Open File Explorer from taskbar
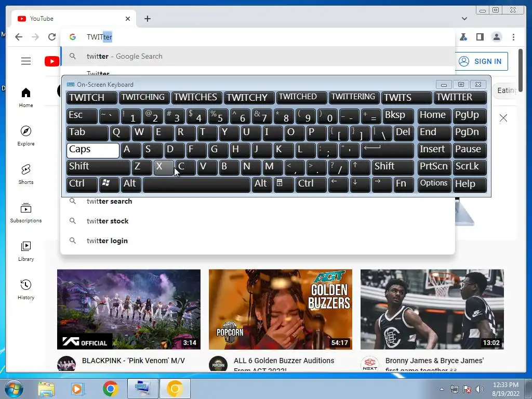 pos(46,389)
